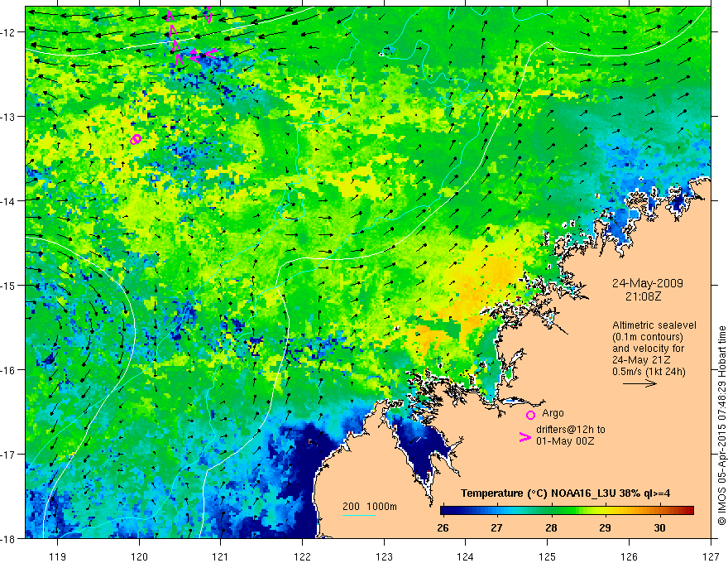Viewport: 728px width, 563px height.
Task: Select the 'Altimetric sealevel' caption line
Action: pyautogui.click(x=654, y=325)
